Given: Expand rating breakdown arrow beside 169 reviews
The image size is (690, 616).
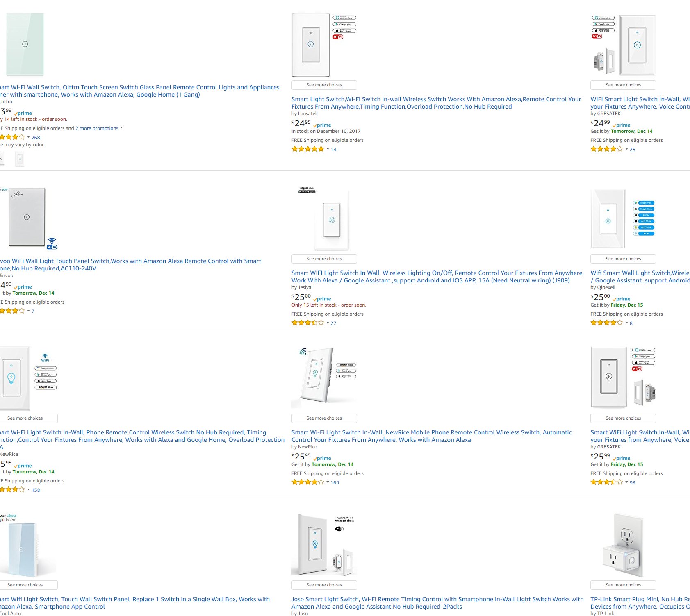Looking at the screenshot, I should 328,482.
